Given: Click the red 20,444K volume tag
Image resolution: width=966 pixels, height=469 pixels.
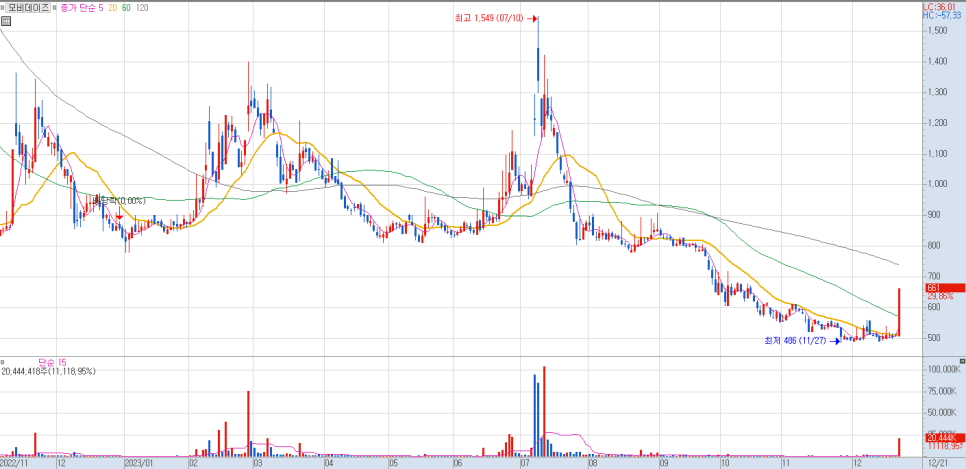Looking at the screenshot, I should click(944, 438).
